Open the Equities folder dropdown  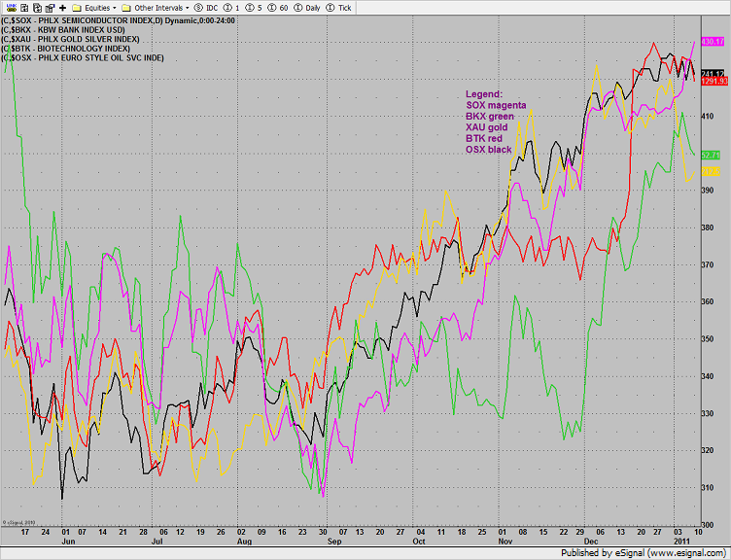[94, 8]
